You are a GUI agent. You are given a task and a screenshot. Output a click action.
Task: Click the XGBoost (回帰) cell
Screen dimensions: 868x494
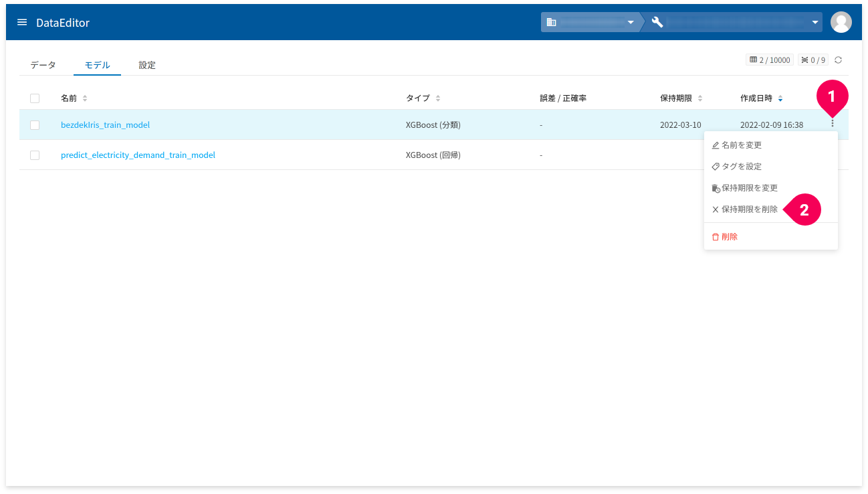pos(433,155)
